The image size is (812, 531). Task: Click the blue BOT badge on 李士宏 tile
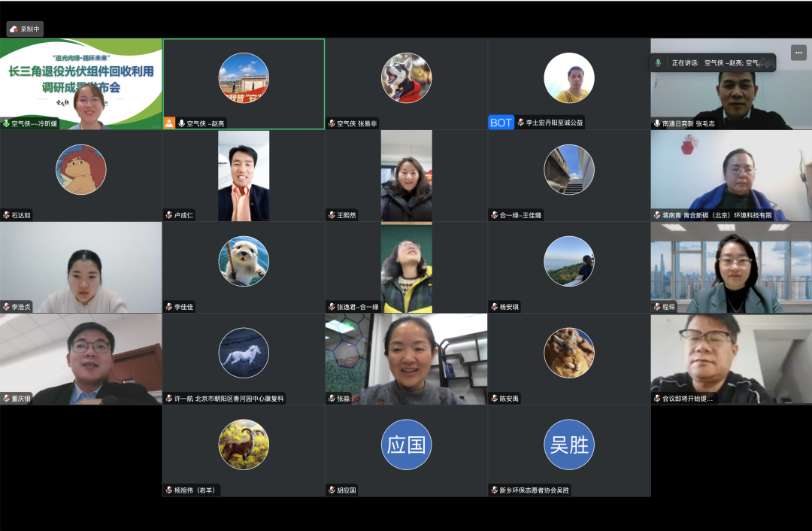pyautogui.click(x=501, y=123)
